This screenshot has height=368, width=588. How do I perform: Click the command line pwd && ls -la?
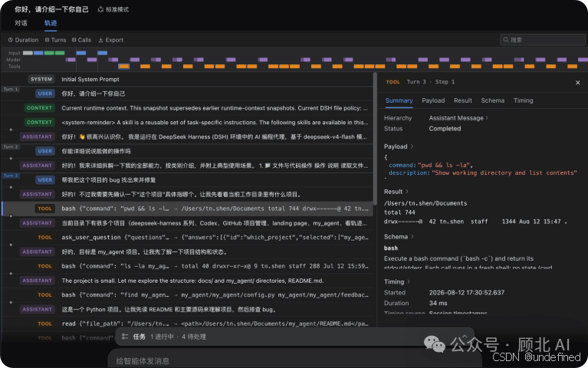pos(431,165)
